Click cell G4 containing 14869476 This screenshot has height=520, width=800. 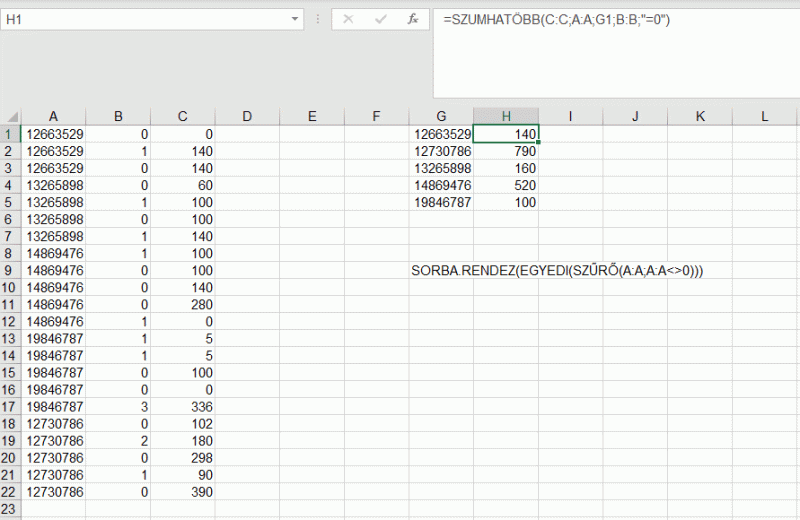tap(441, 185)
